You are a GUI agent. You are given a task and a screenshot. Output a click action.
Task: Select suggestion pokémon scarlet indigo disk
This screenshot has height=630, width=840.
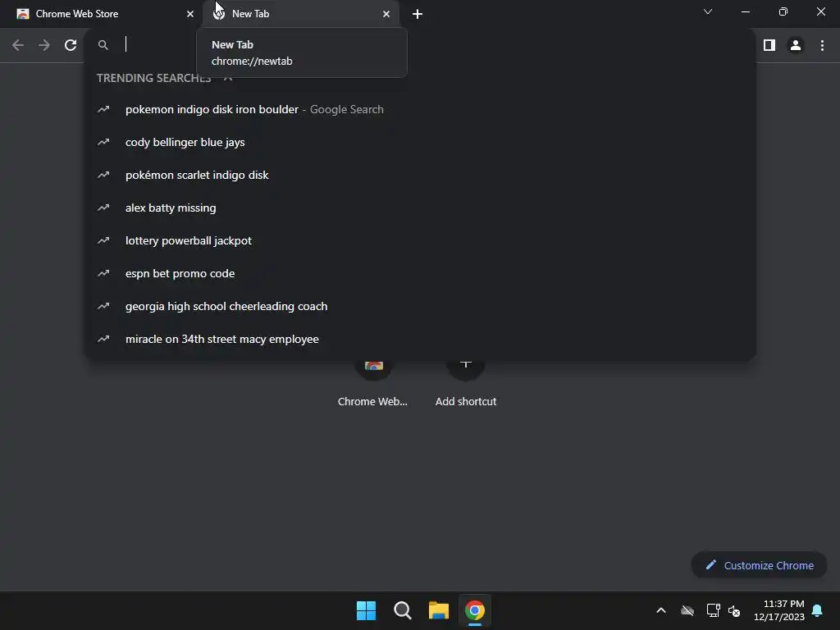420,175
